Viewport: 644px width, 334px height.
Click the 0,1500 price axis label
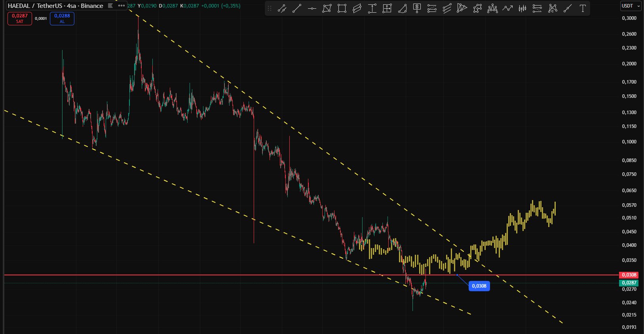(629, 96)
